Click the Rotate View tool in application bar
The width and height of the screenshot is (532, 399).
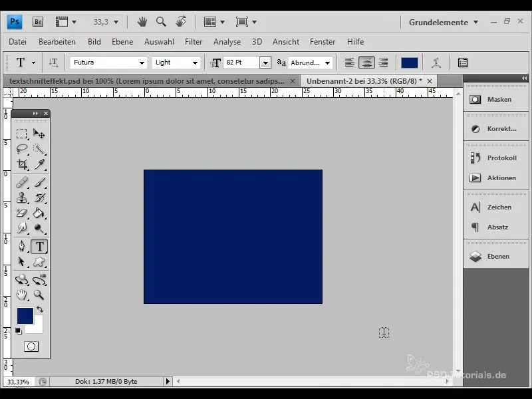coord(181,22)
